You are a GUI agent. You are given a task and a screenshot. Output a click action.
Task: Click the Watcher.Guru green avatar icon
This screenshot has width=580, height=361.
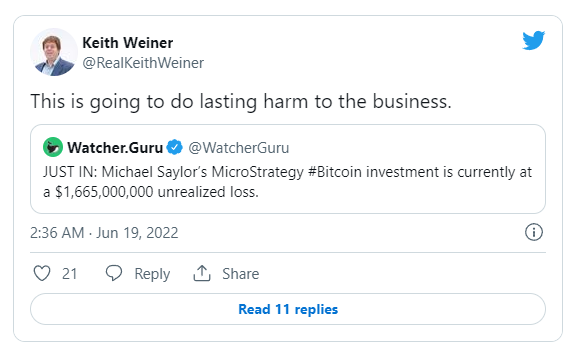(x=53, y=147)
